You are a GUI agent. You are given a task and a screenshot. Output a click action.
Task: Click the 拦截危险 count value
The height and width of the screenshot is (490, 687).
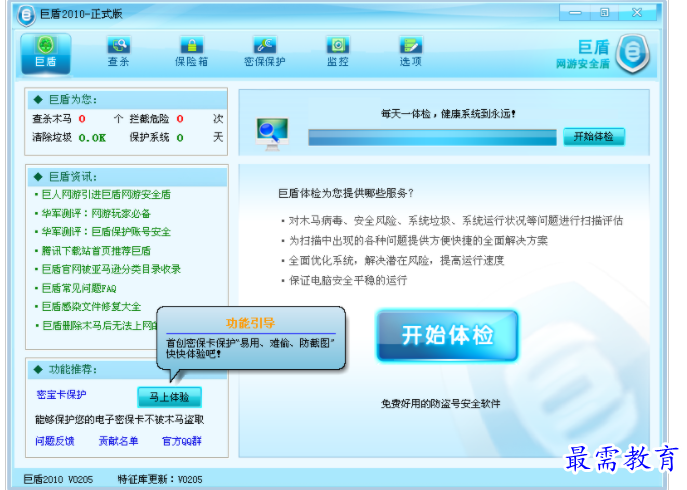(180, 119)
